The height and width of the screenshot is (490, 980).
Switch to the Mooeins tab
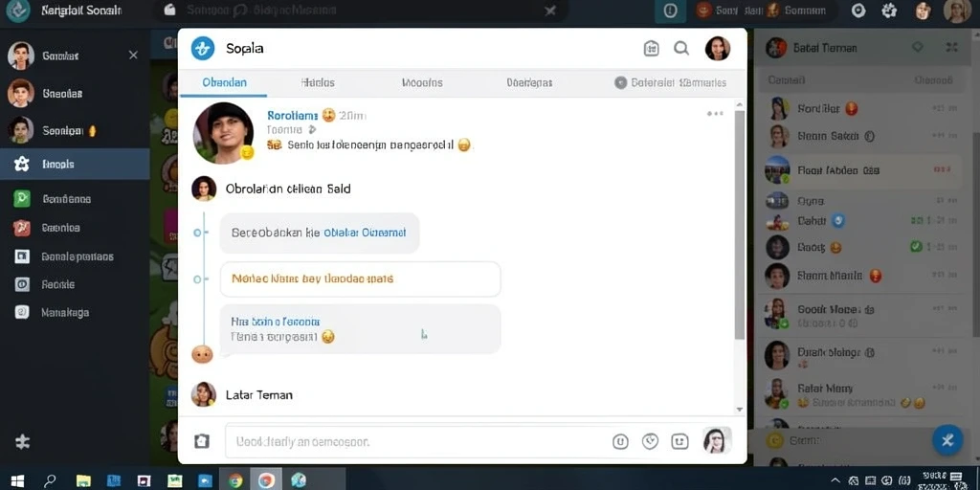[x=422, y=82]
